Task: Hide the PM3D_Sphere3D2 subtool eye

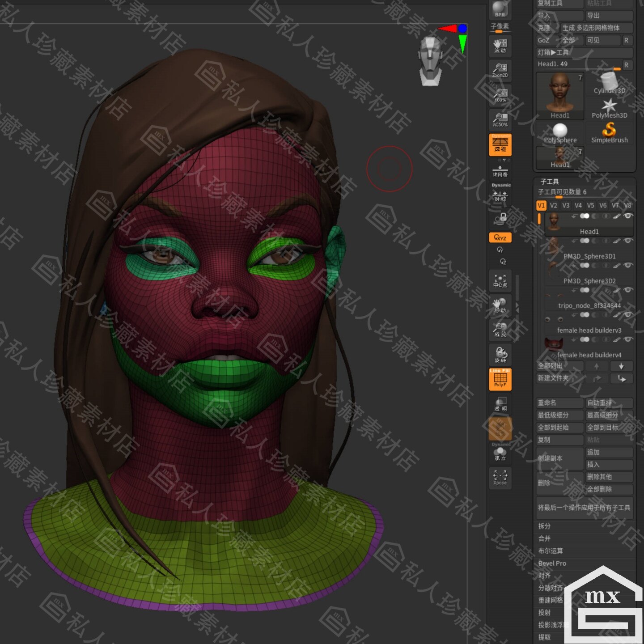Action: (628, 265)
